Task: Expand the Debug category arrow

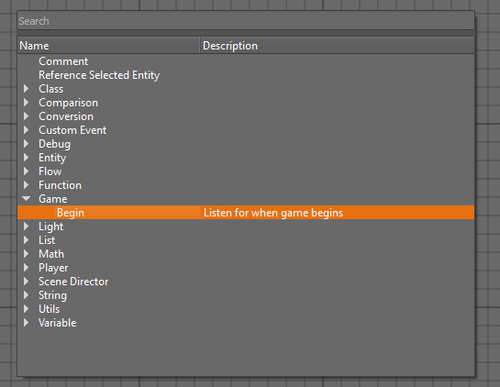Action: [x=26, y=144]
